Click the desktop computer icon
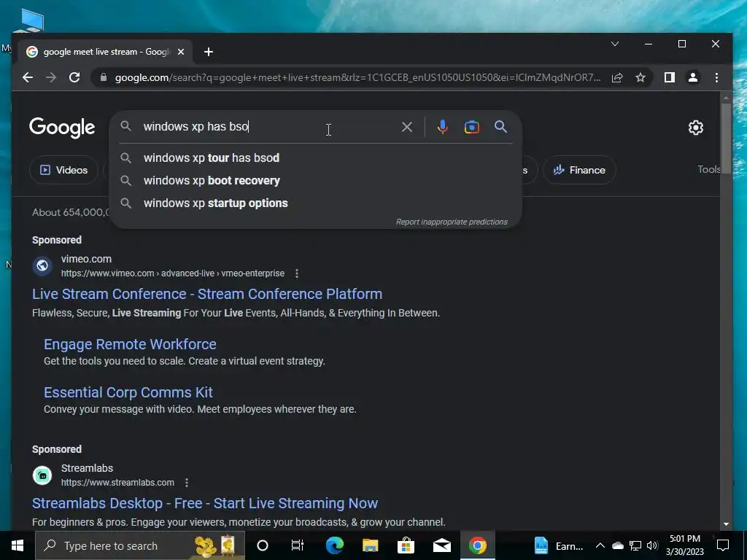Screen dimensions: 747x560 pos(31,21)
